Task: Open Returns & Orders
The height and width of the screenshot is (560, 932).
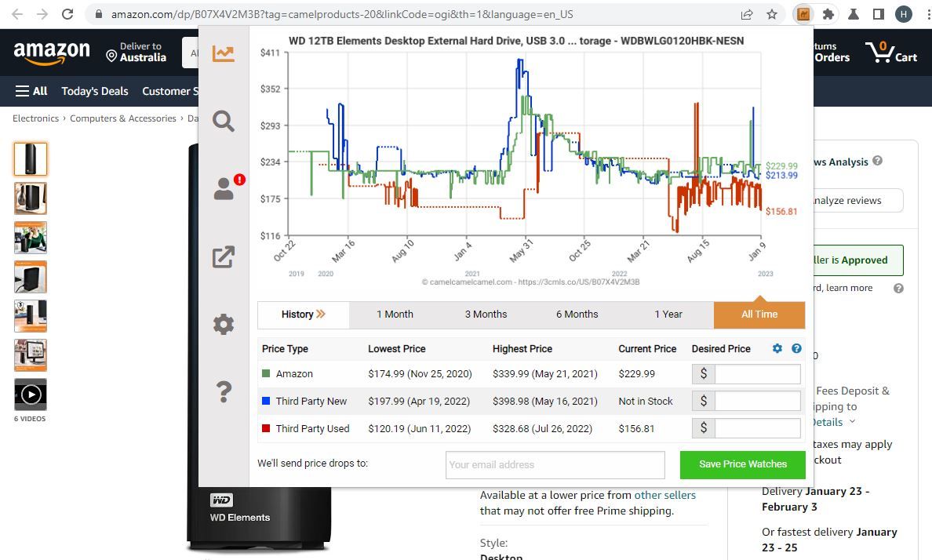Action: point(832,53)
